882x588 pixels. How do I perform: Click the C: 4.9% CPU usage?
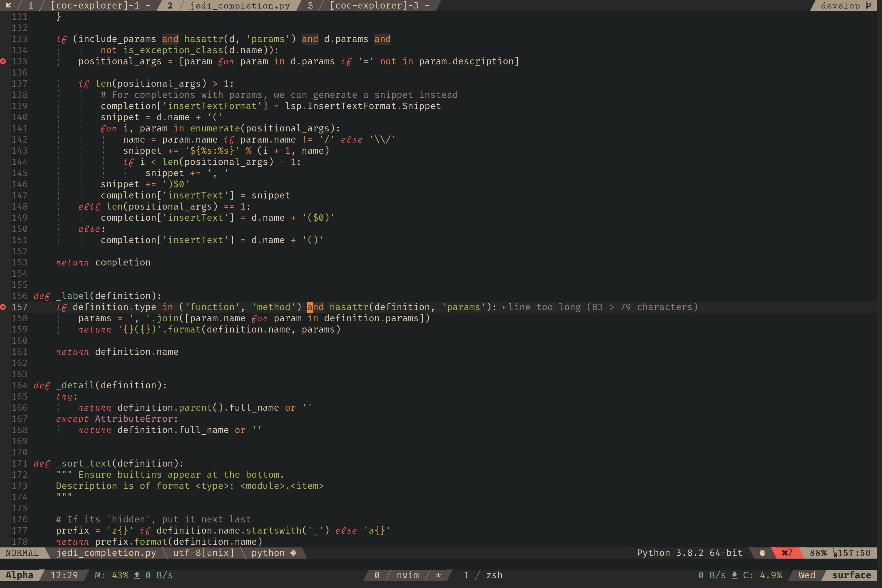click(x=763, y=575)
